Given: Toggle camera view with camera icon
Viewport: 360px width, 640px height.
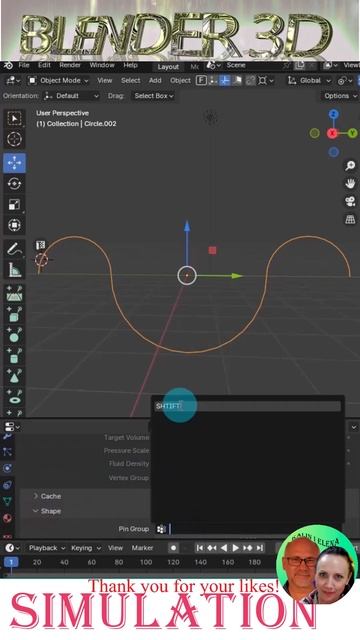Looking at the screenshot, I should pyautogui.click(x=350, y=201).
